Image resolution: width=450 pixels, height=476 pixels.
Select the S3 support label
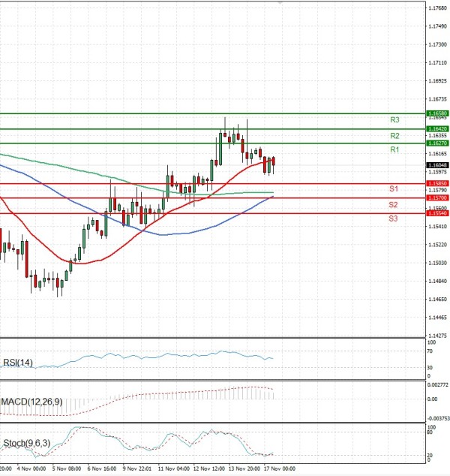(393, 218)
